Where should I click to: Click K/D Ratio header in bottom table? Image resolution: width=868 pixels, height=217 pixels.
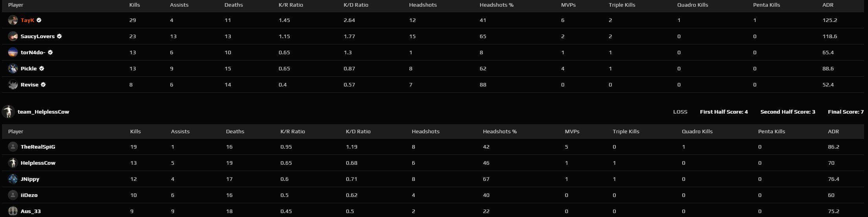(x=358, y=131)
